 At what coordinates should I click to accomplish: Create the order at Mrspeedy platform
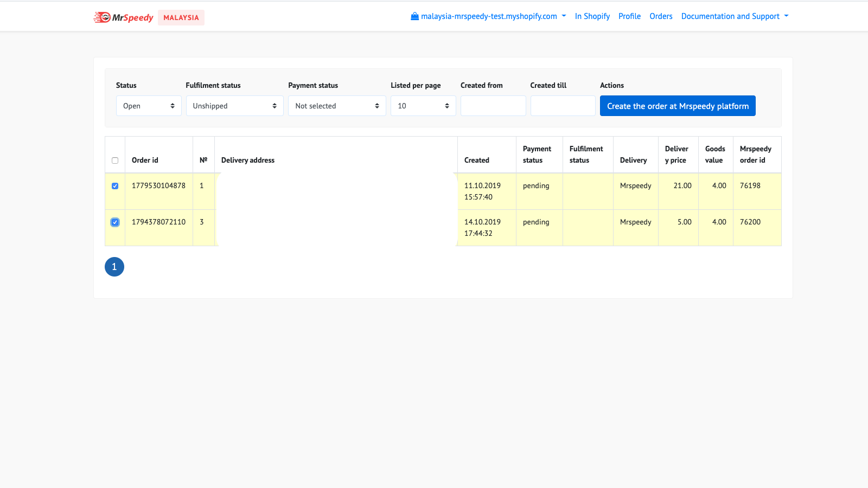678,106
